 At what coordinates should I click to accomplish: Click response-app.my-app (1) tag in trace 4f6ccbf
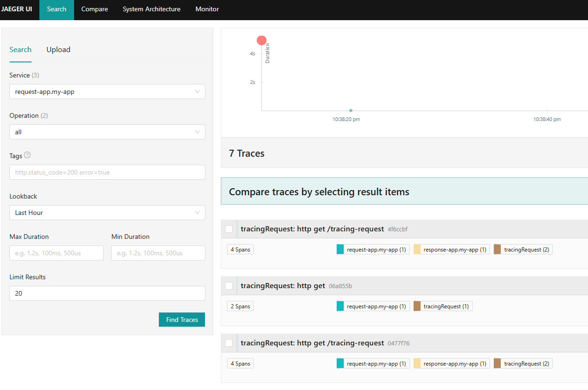(x=452, y=249)
